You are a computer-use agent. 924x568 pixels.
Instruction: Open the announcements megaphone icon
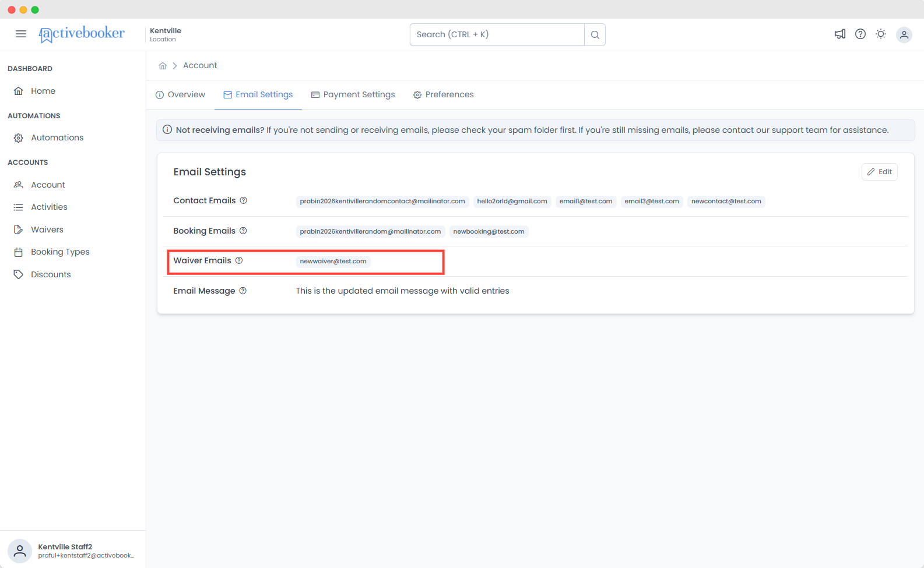(x=839, y=34)
